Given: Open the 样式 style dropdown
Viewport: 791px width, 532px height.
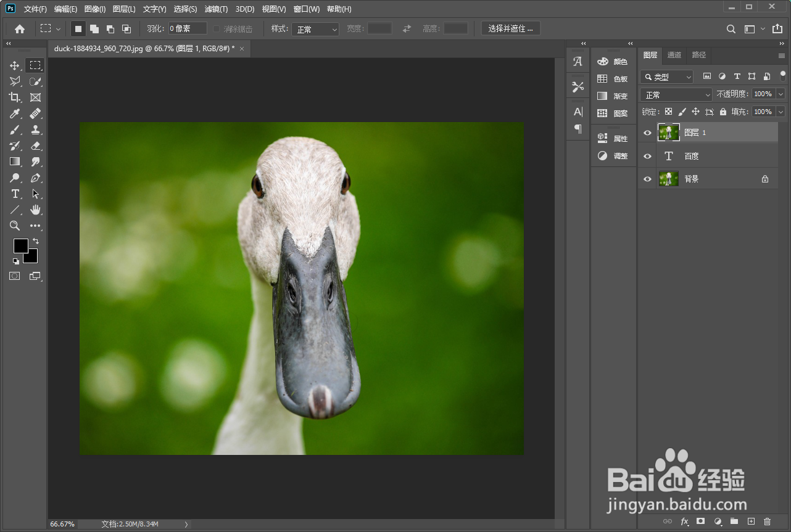Looking at the screenshot, I should (317, 29).
